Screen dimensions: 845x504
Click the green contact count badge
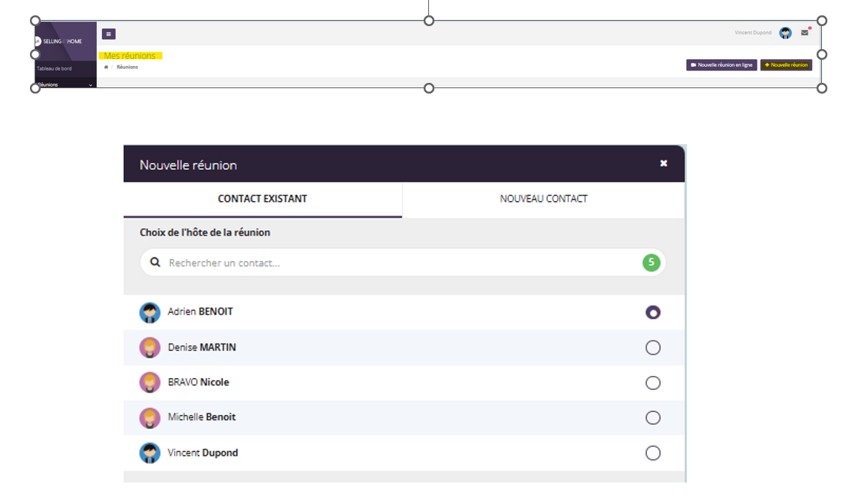coord(651,262)
